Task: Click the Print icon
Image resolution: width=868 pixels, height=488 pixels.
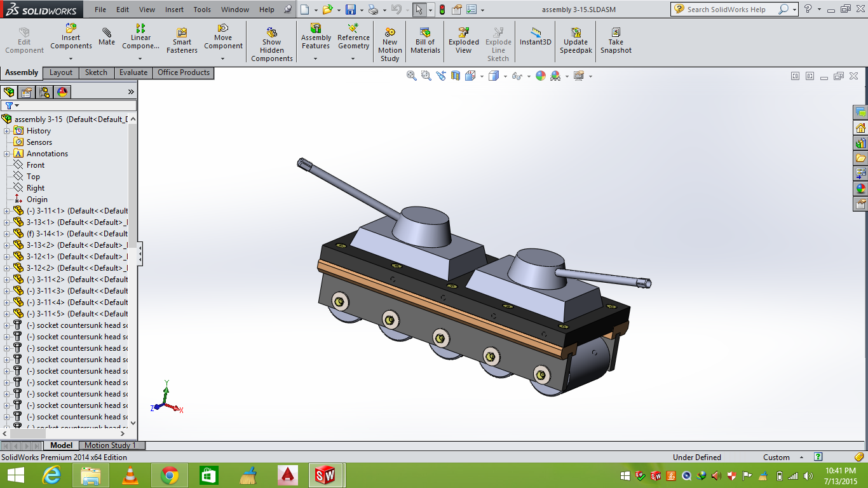Action: point(374,10)
